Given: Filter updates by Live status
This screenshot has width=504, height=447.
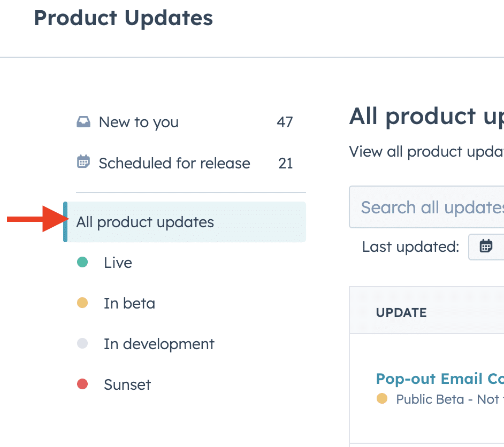Looking at the screenshot, I should pyautogui.click(x=118, y=263).
